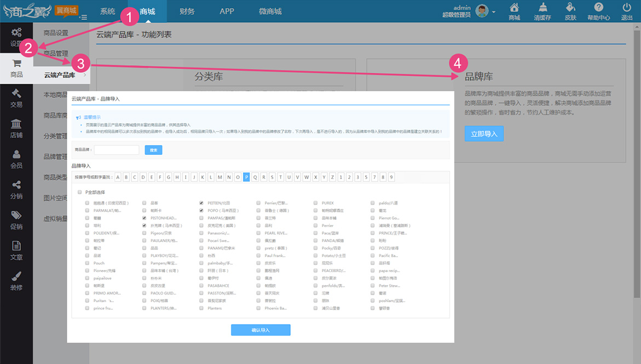Screen dimensions: 641x364
Task: Click the 确认导入 confirm import button
Action: (261, 330)
